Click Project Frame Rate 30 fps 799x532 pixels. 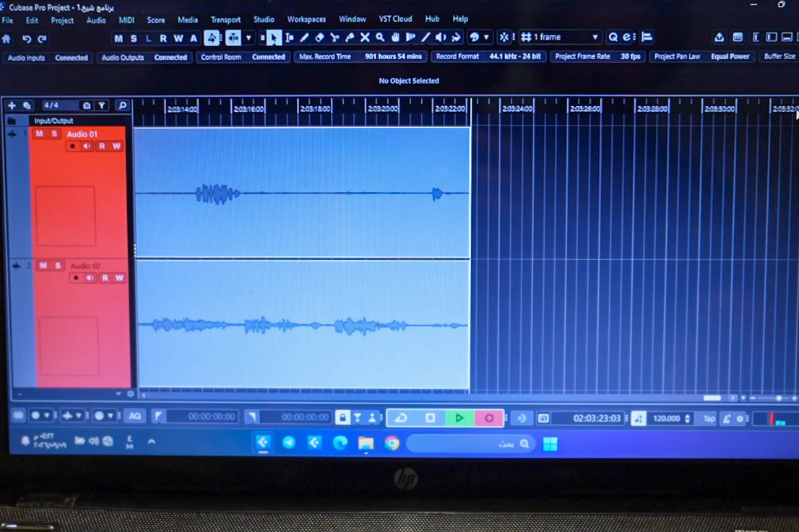[597, 56]
